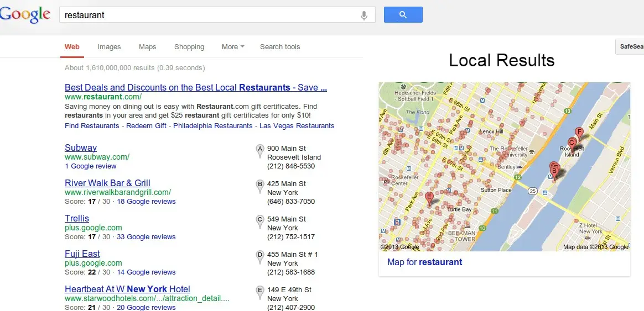Open the 33 Google reviews link
The height and width of the screenshot is (311, 644).
click(146, 237)
